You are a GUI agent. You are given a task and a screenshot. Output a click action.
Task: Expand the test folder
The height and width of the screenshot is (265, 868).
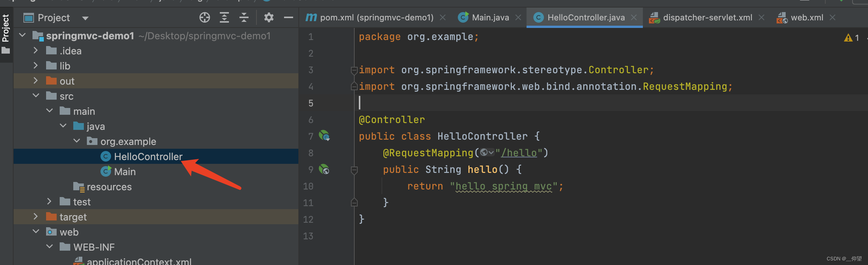49,202
